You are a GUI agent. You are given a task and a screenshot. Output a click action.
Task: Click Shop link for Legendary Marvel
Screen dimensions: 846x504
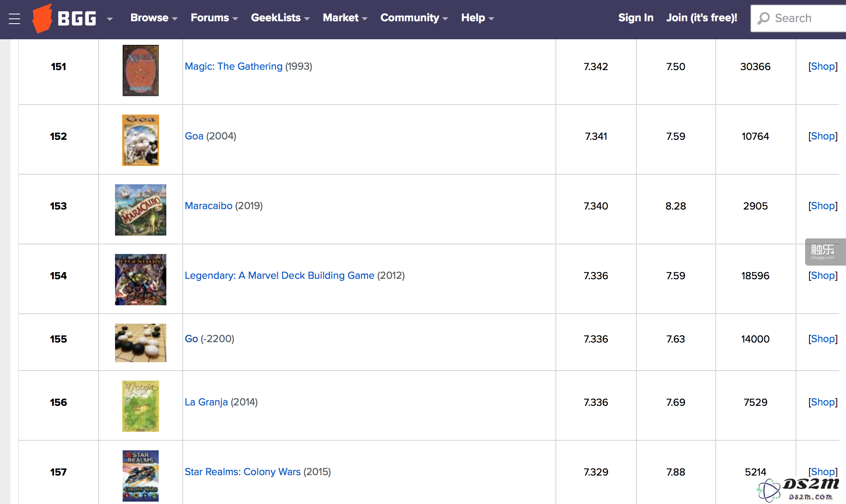pos(823,275)
